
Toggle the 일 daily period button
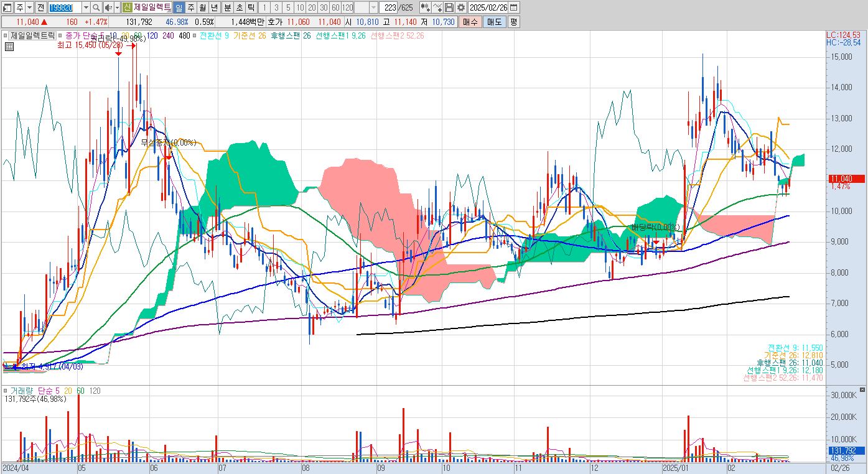pos(179,7)
